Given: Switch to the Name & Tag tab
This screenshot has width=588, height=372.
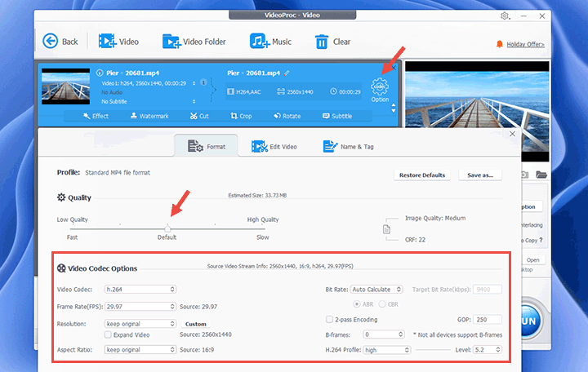Looking at the screenshot, I should 349,147.
